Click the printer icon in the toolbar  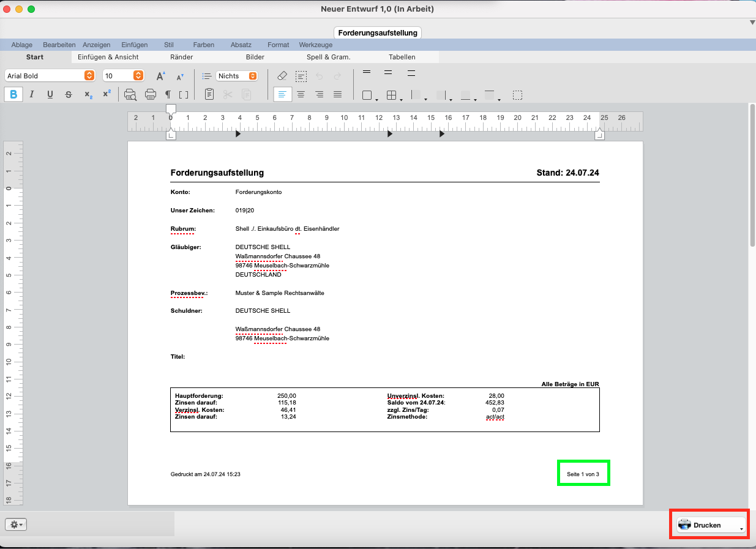151,94
